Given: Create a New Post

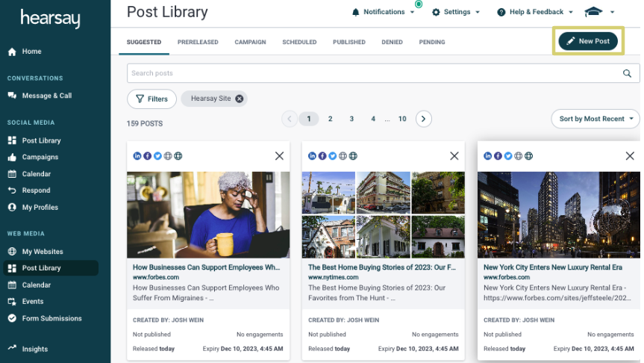Looking at the screenshot, I should (x=588, y=41).
